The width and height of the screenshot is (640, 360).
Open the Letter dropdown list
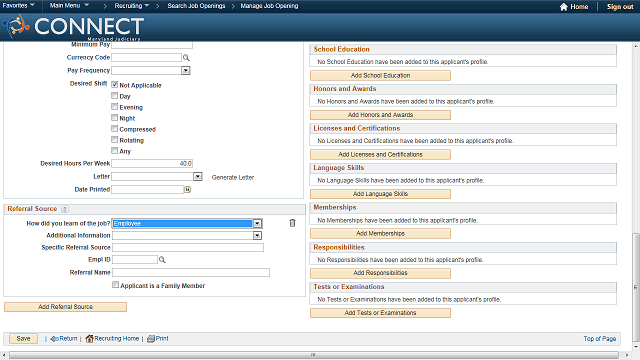198,176
